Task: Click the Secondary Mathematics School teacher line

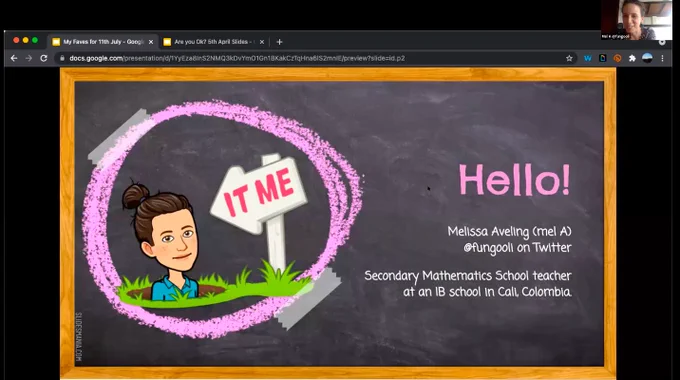Action: point(468,276)
